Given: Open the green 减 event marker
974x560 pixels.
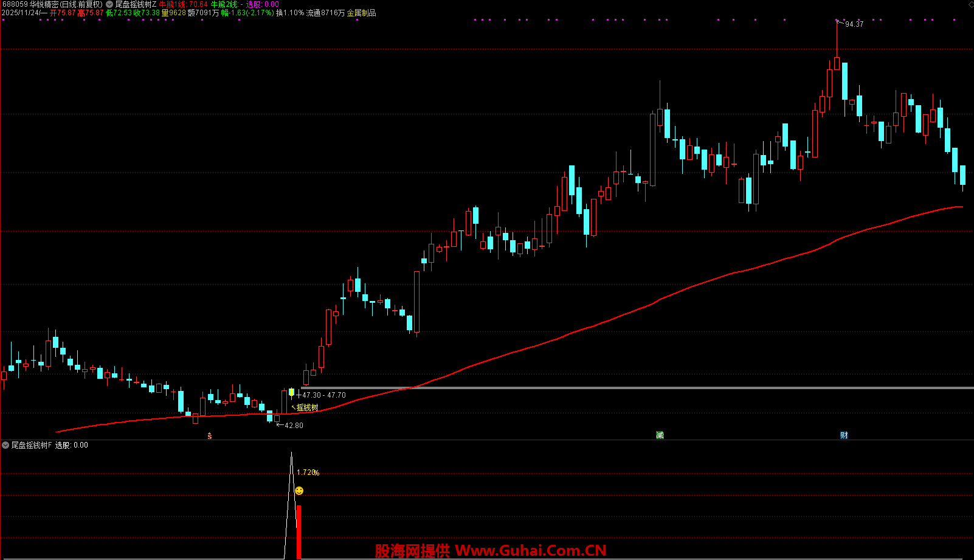Looking at the screenshot, I should 660,435.
